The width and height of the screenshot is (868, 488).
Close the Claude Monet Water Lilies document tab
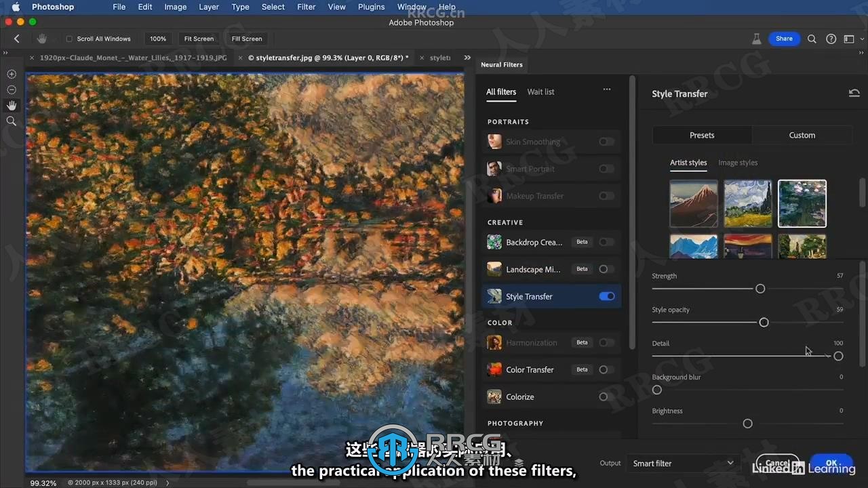(x=32, y=58)
